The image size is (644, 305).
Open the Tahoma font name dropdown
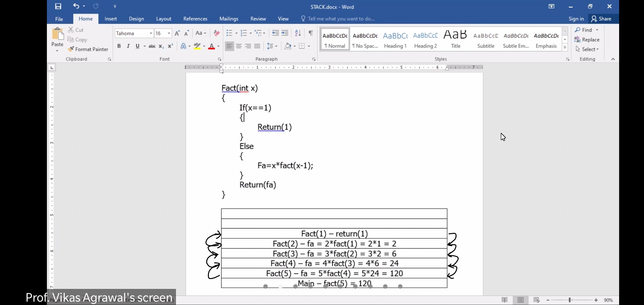(151, 33)
